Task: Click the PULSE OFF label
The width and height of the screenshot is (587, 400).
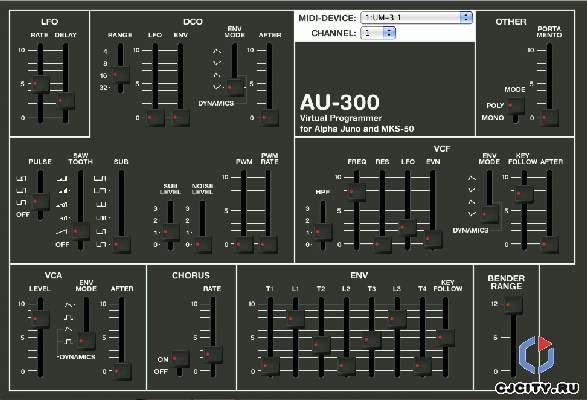Action: (x=23, y=215)
